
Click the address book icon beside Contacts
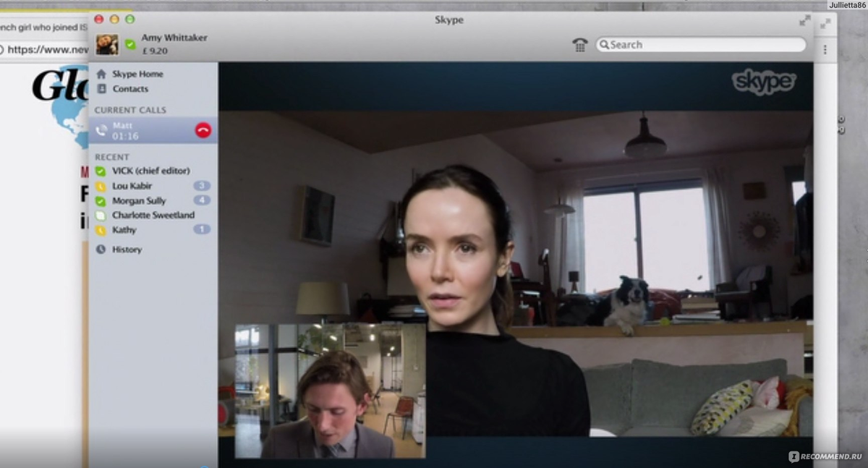pos(101,89)
